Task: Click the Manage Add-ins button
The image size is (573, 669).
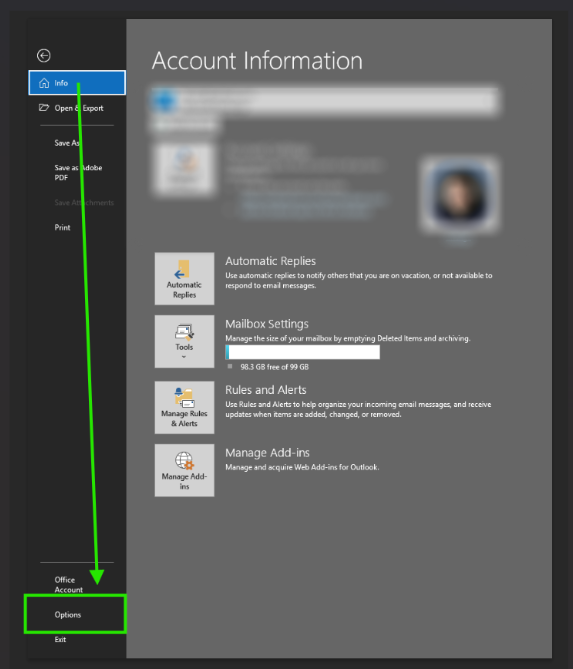Action: point(184,470)
